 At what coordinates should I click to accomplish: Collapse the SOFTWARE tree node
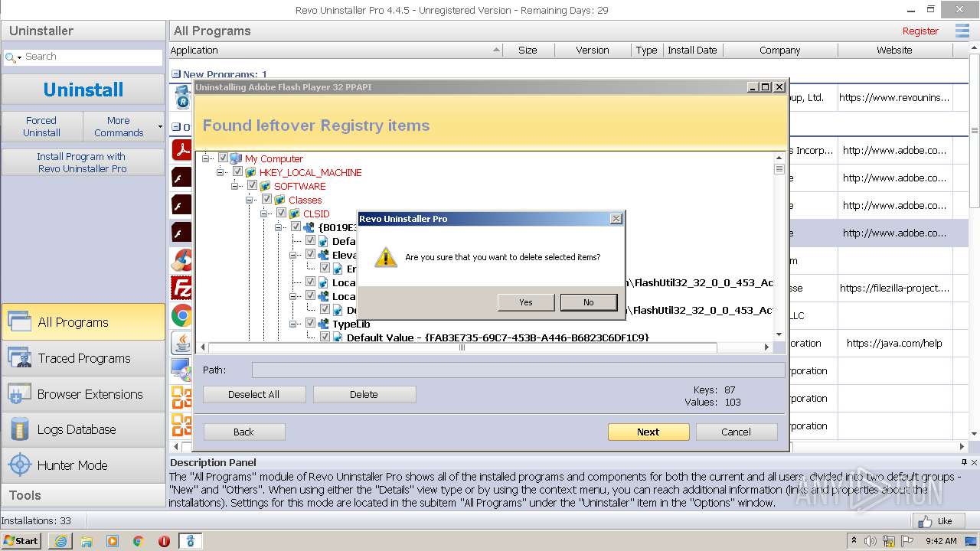tap(235, 186)
